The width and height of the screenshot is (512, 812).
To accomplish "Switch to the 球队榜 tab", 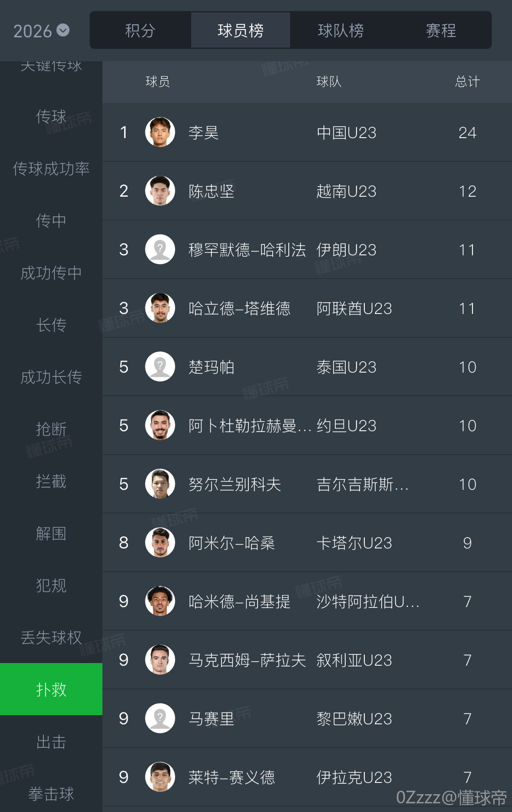I will (340, 31).
